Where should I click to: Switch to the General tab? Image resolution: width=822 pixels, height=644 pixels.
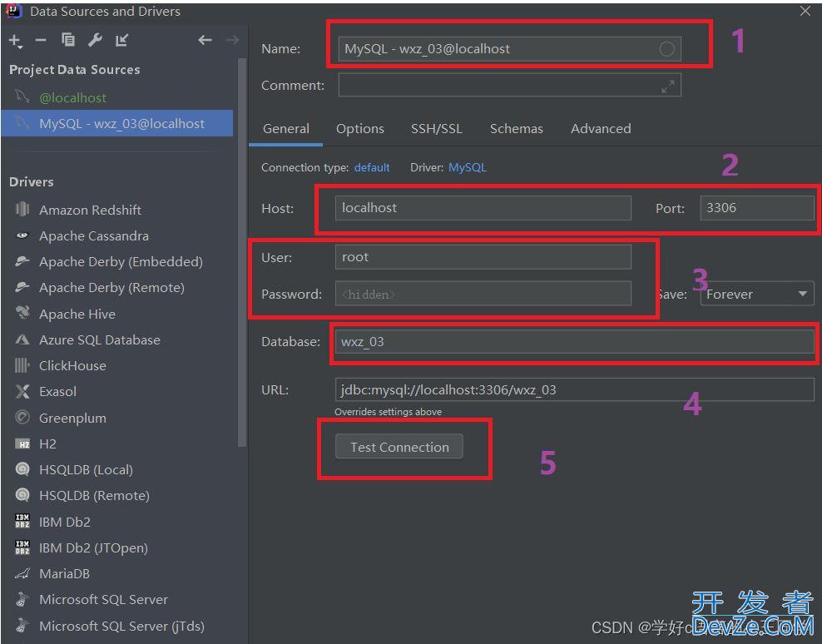click(x=285, y=129)
